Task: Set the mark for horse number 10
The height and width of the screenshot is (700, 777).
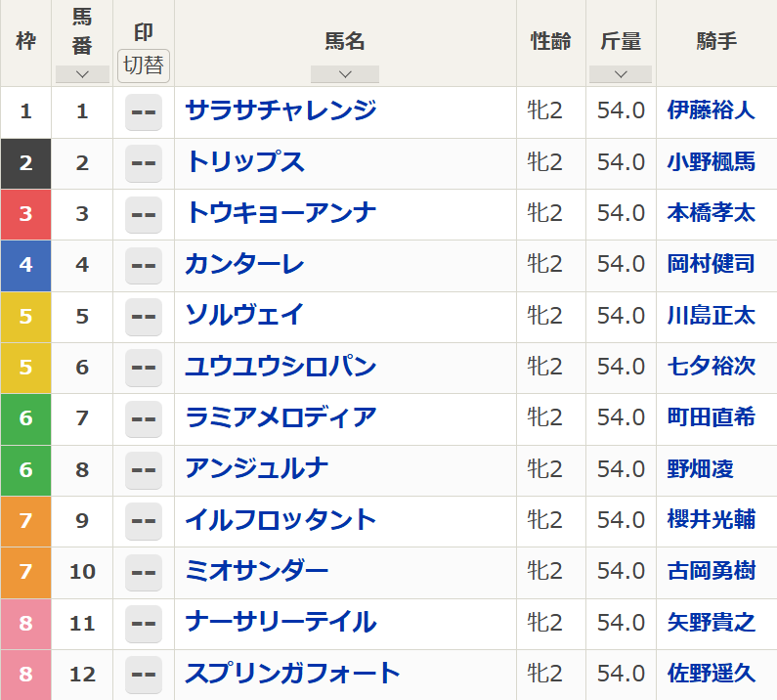Action: [x=144, y=571]
